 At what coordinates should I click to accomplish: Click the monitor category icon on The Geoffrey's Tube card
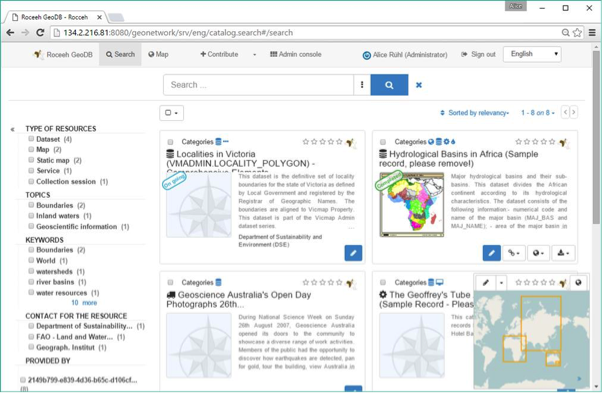tap(440, 282)
